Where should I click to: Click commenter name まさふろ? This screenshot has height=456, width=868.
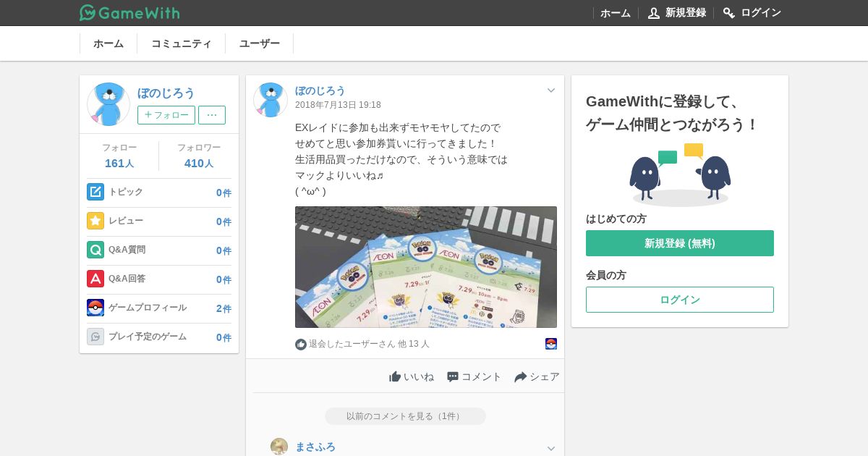[x=315, y=447]
